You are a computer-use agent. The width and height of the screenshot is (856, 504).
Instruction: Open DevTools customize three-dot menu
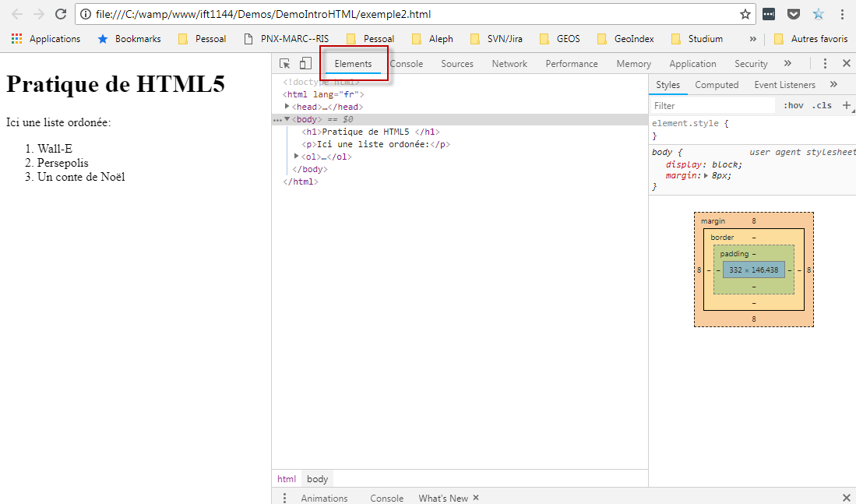pyautogui.click(x=825, y=63)
